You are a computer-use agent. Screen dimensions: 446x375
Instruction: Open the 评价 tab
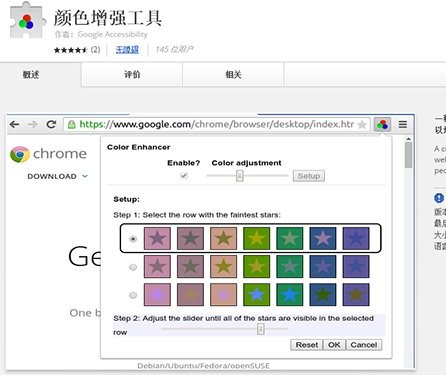(x=132, y=74)
